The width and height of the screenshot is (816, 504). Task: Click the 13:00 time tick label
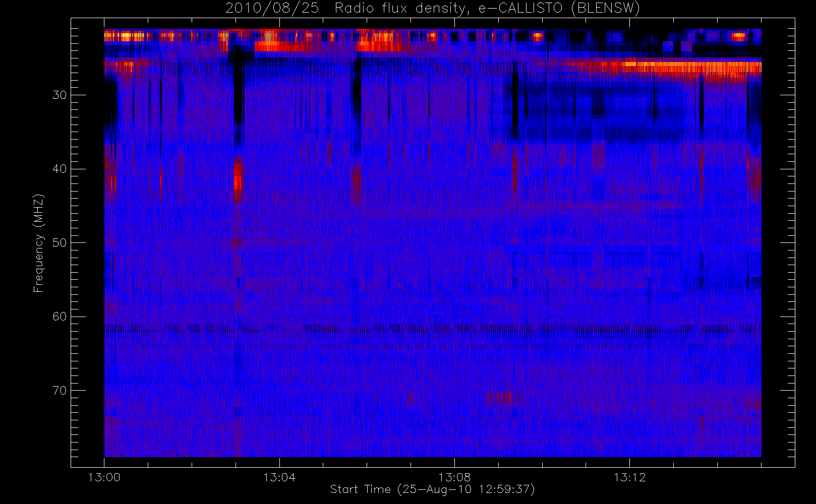pos(104,477)
